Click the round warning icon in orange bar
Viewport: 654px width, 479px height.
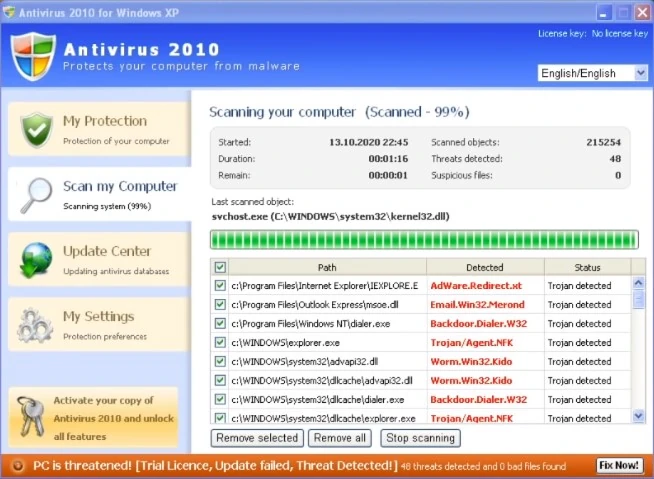coord(17,466)
